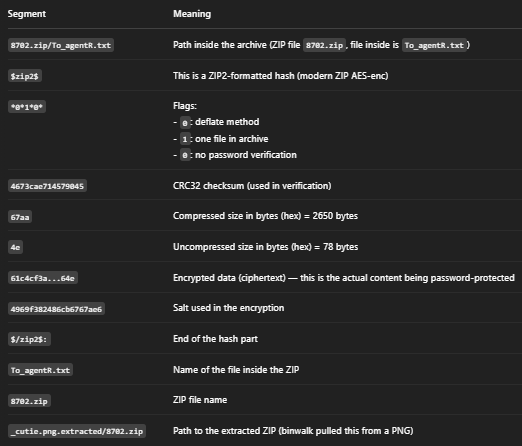Click the inline 8702.zip code in first row
The image size is (522, 446).
[324, 45]
